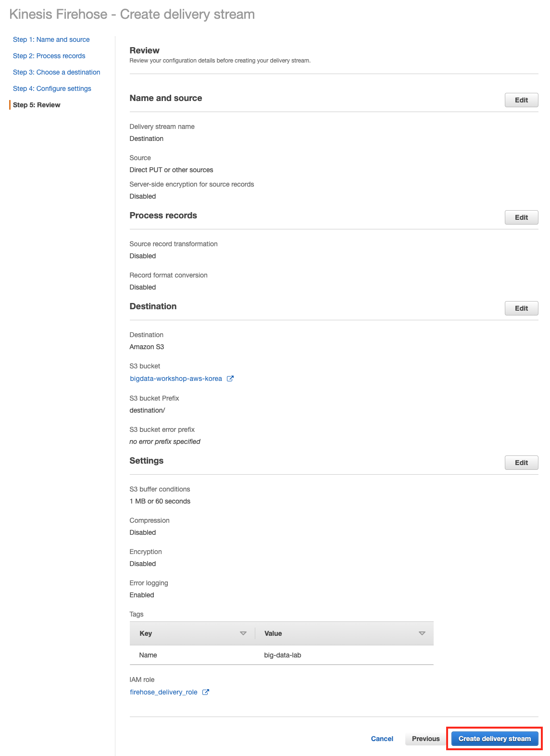This screenshot has width=550, height=756.
Task: Click the Previous button
Action: 425,739
